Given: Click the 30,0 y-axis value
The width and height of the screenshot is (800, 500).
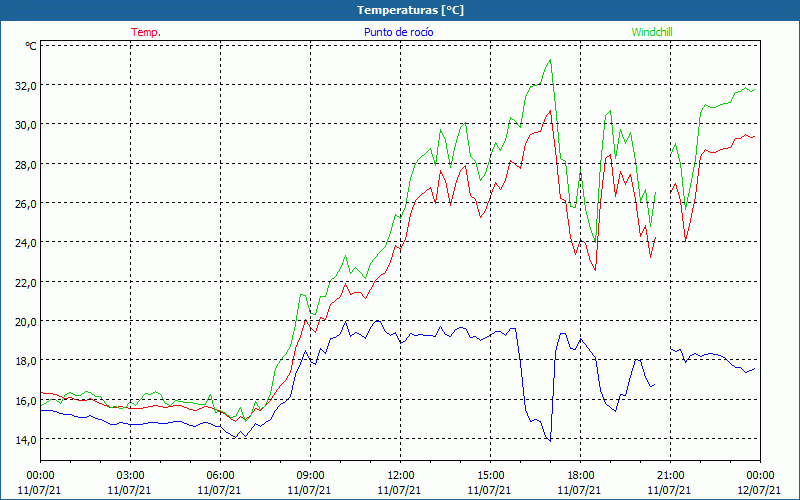Looking at the screenshot, I should (x=26, y=125).
